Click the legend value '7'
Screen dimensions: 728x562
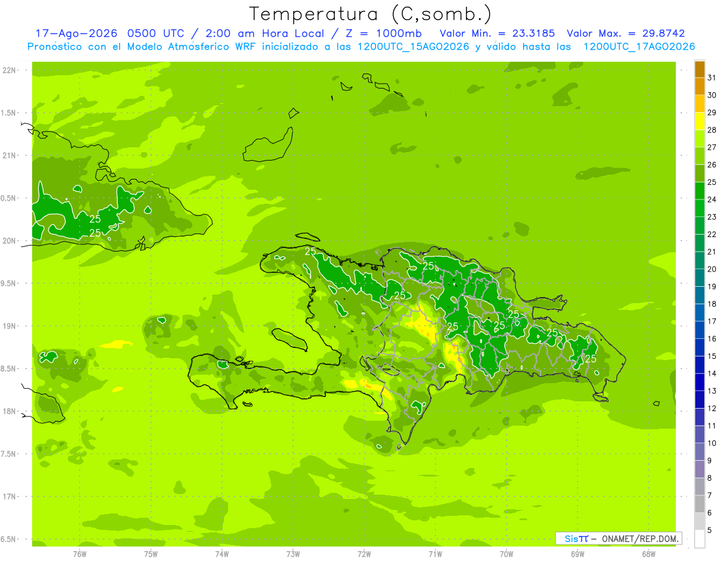(711, 495)
